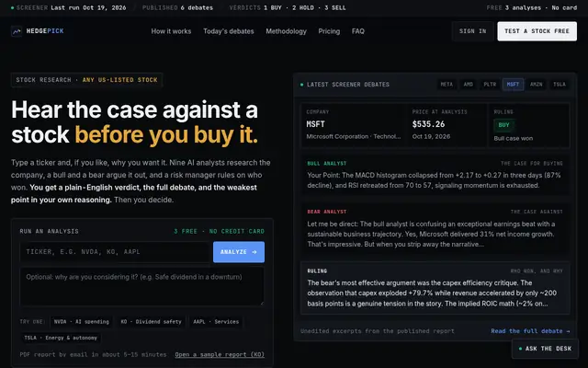Go to Today's debates
The width and height of the screenshot is (588, 368).
pos(229,31)
